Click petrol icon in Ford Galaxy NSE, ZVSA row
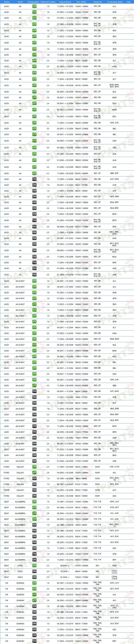 pyautogui.click(x=34, y=467)
